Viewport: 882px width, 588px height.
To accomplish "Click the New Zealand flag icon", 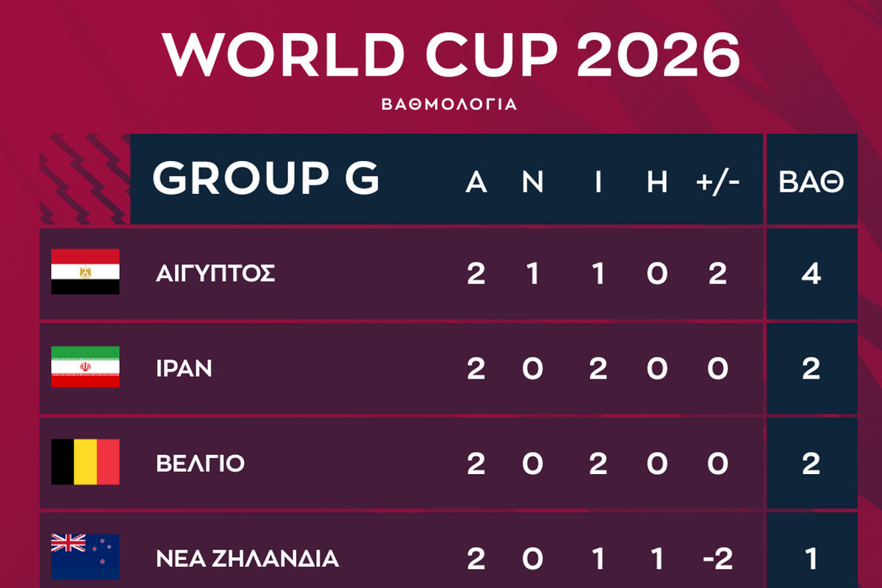I will (x=85, y=557).
